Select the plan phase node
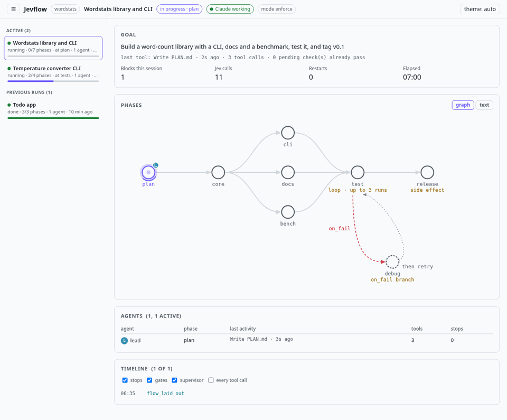Image resolution: width=507 pixels, height=420 pixels. click(148, 172)
